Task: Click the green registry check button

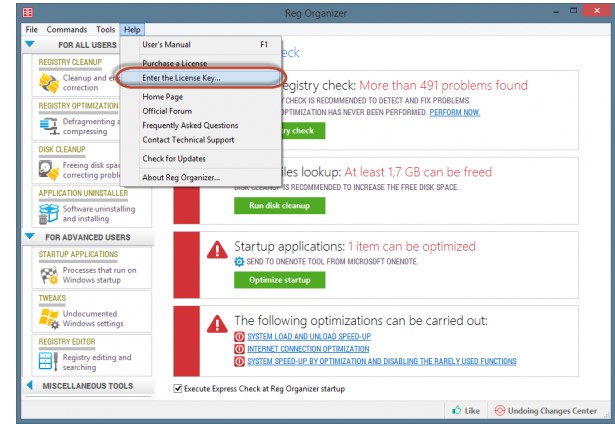Action: pos(303,131)
